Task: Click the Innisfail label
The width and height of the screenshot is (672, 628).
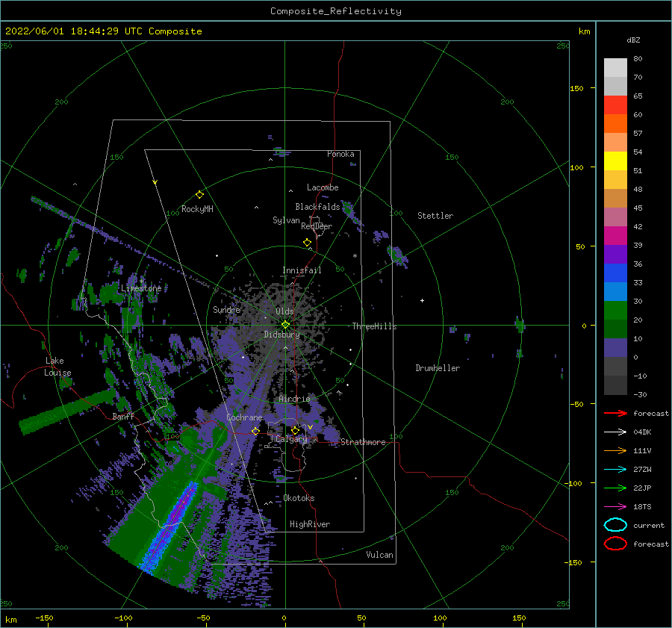Action: click(302, 270)
